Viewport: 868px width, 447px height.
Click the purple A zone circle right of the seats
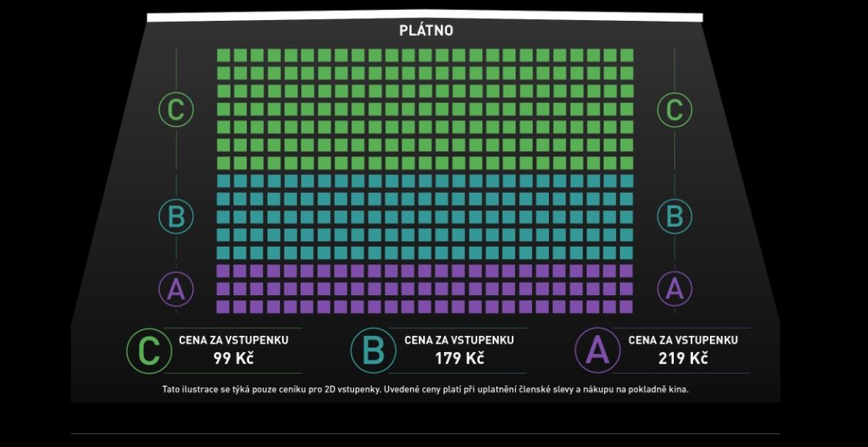[x=675, y=289]
